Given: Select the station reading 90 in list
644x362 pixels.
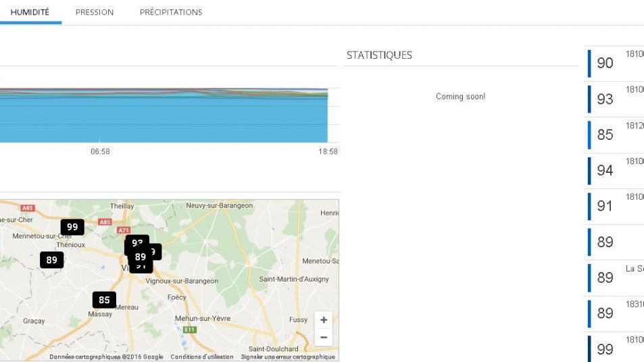Looking at the screenshot, I should [x=605, y=63].
